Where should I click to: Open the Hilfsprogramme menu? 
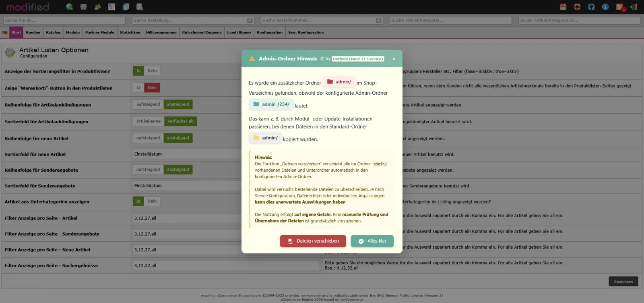161,33
